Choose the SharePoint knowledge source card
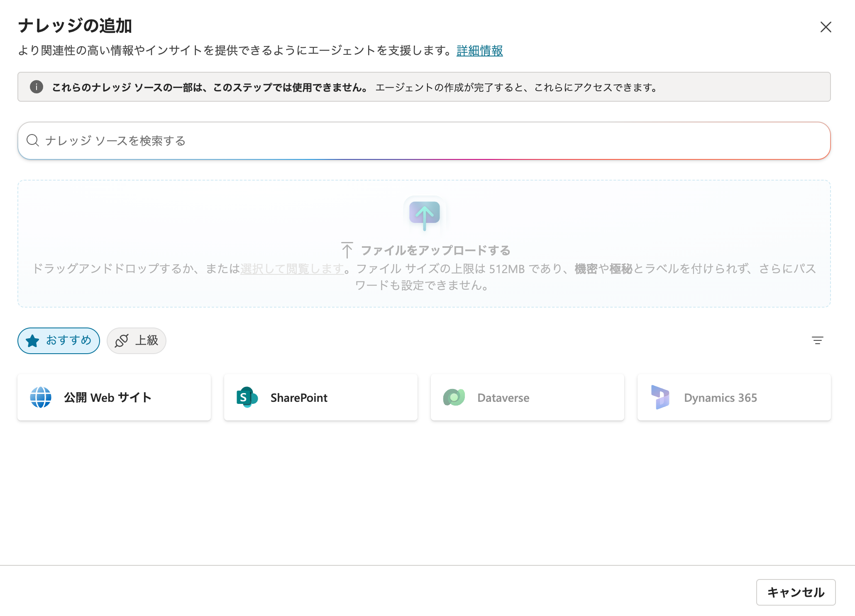Screen dimensions: 855x616 click(320, 397)
